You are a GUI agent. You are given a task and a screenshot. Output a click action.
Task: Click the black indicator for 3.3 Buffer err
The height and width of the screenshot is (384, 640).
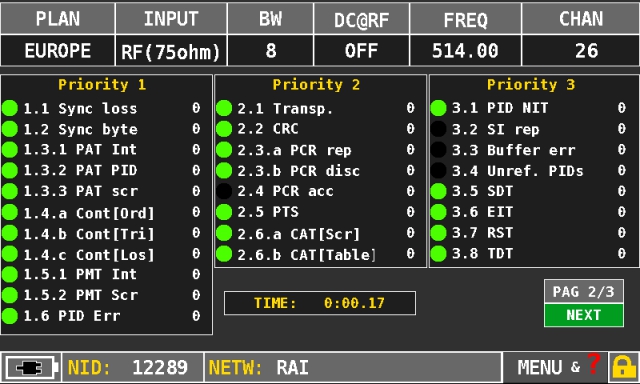[x=439, y=150]
